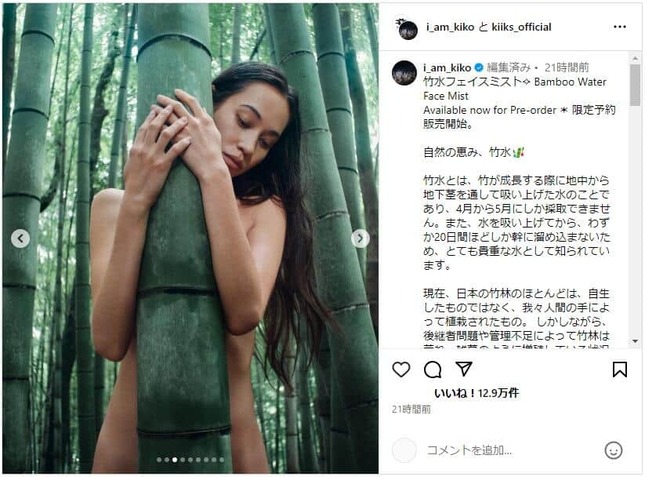This screenshot has width=645, height=477.
Task: Go back to the previous carousel photo
Action: 20,238
